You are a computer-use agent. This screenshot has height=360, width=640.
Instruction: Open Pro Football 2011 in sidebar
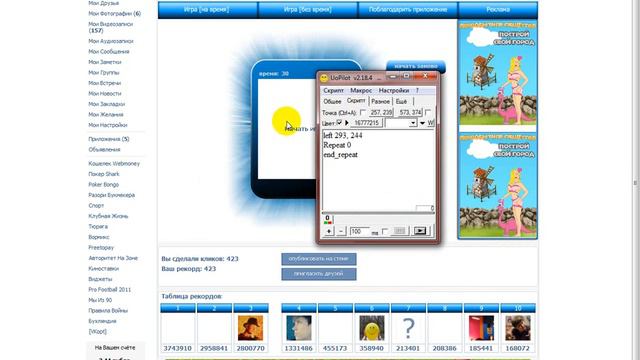110,290
